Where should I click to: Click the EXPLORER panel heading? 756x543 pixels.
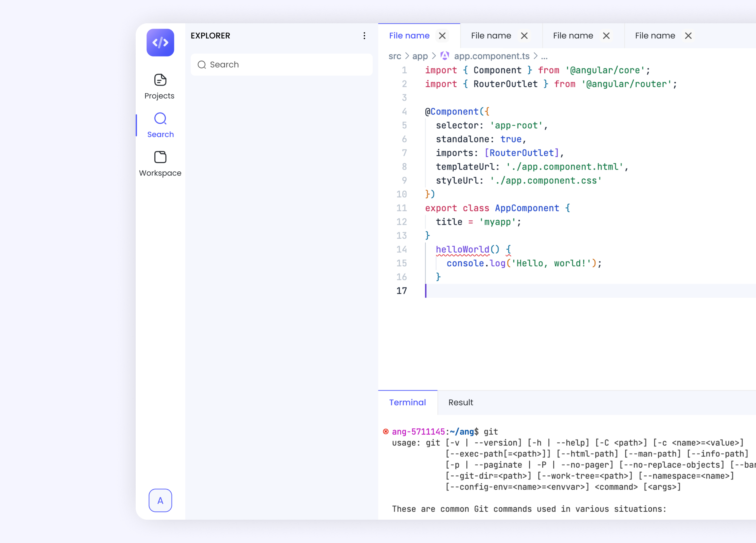click(x=210, y=36)
